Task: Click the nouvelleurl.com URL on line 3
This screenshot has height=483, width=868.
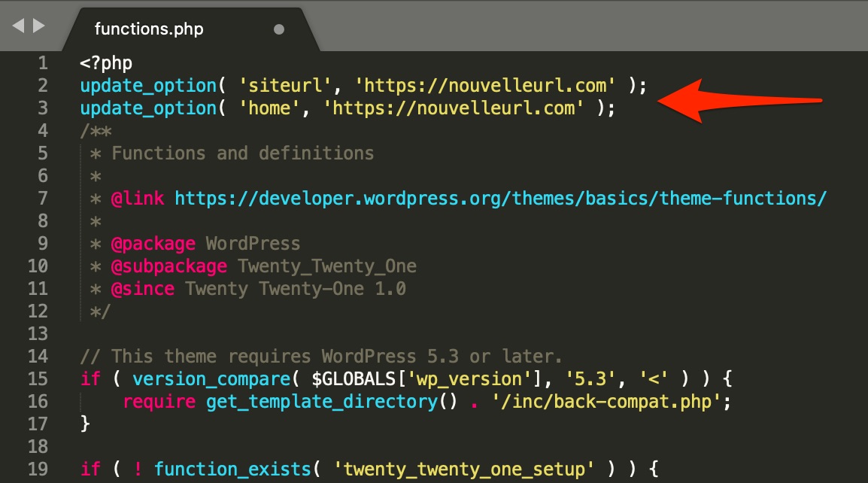Action: coord(454,108)
